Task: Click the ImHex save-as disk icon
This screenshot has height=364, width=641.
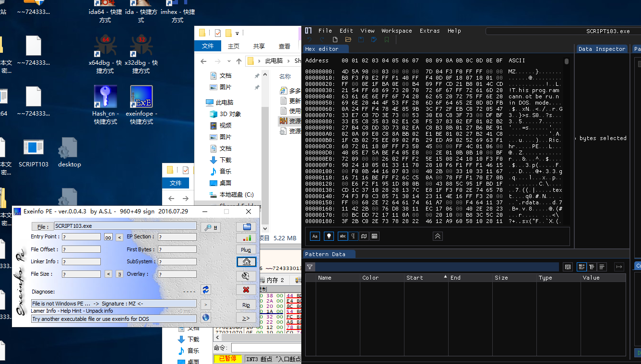Action: 374,40
